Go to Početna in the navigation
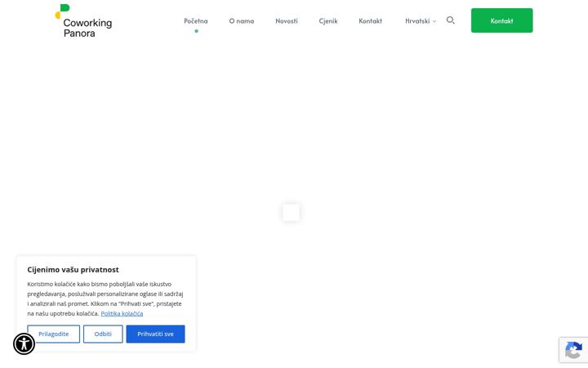 [x=196, y=21]
